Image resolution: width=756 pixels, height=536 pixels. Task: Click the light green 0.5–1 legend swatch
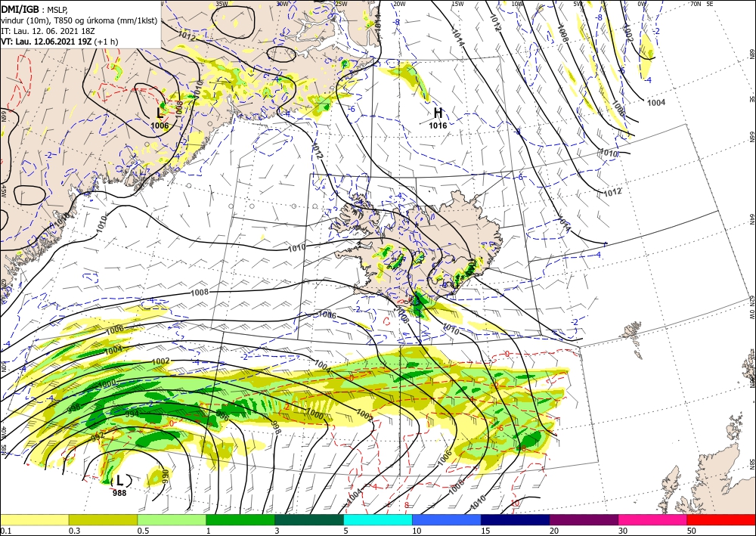[172, 519]
